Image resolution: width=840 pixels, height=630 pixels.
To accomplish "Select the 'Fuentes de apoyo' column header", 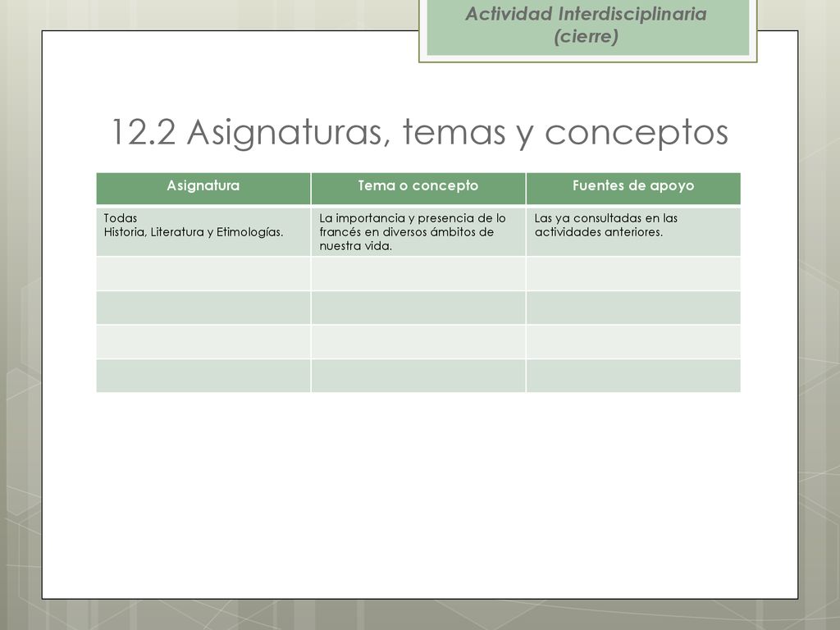I will pos(633,188).
